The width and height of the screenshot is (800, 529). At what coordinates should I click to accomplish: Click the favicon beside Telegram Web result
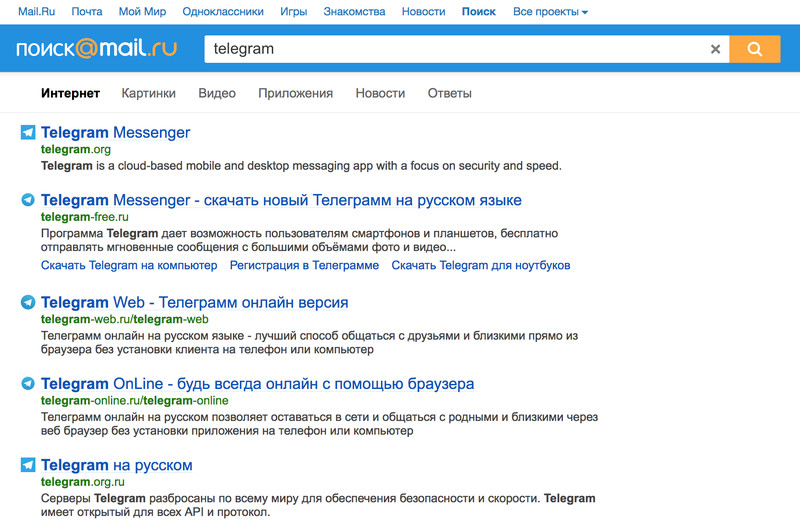click(28, 302)
